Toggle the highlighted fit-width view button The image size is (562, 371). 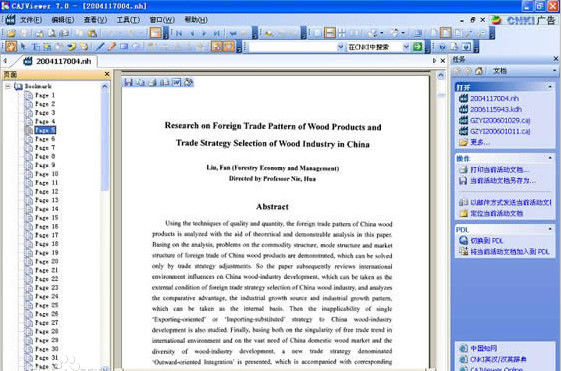329,33
